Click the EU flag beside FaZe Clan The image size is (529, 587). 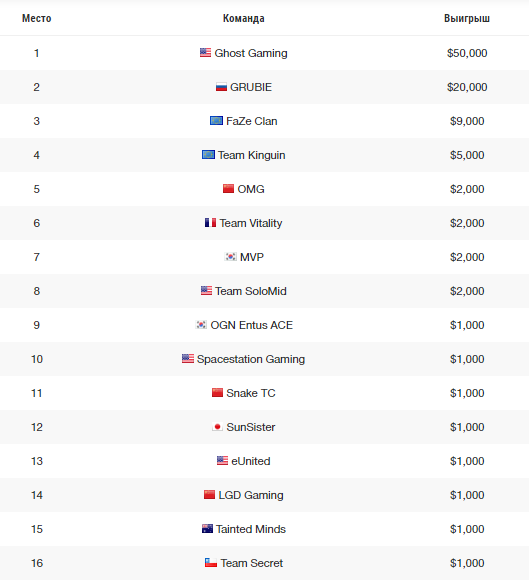(x=216, y=121)
